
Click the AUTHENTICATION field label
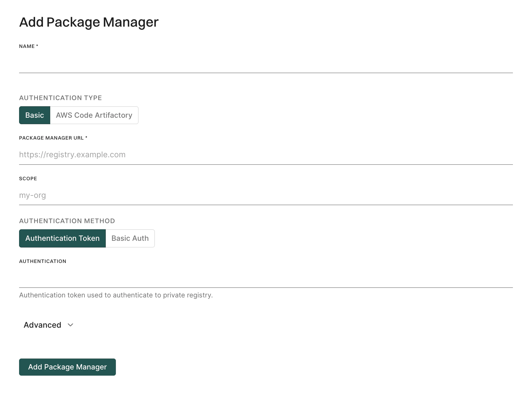point(43,261)
